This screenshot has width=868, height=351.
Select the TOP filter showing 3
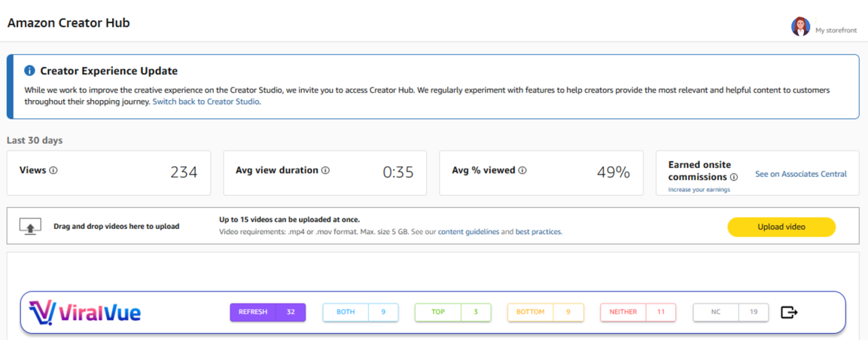point(453,313)
